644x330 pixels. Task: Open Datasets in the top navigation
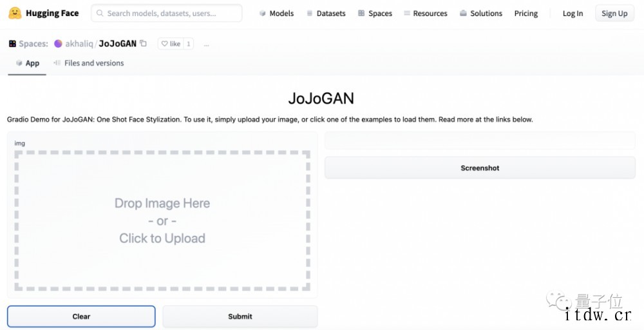click(326, 13)
